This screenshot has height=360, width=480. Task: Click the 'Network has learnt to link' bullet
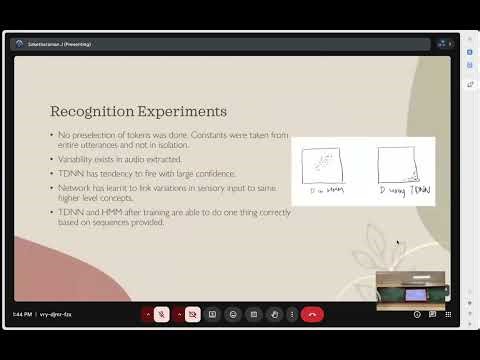coord(167,193)
